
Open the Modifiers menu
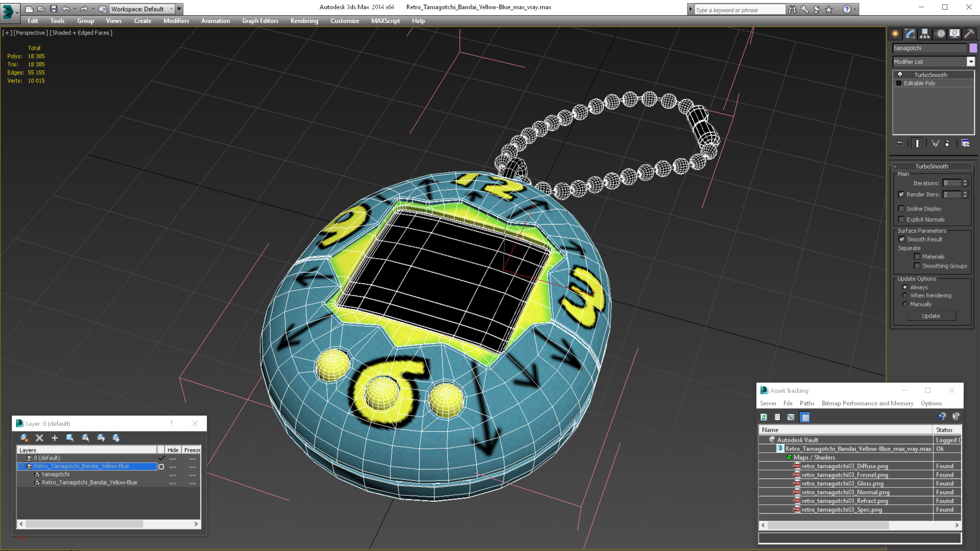click(176, 21)
